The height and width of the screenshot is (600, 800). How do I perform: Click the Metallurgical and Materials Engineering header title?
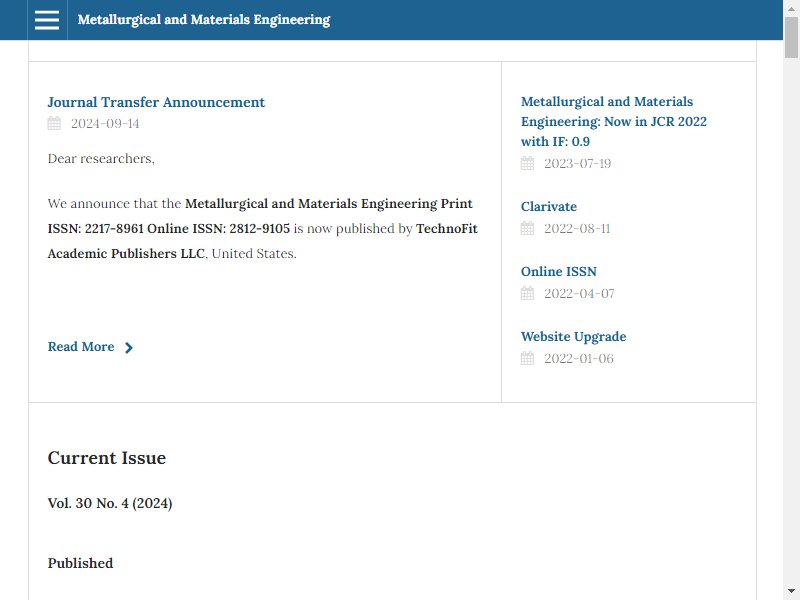204,20
